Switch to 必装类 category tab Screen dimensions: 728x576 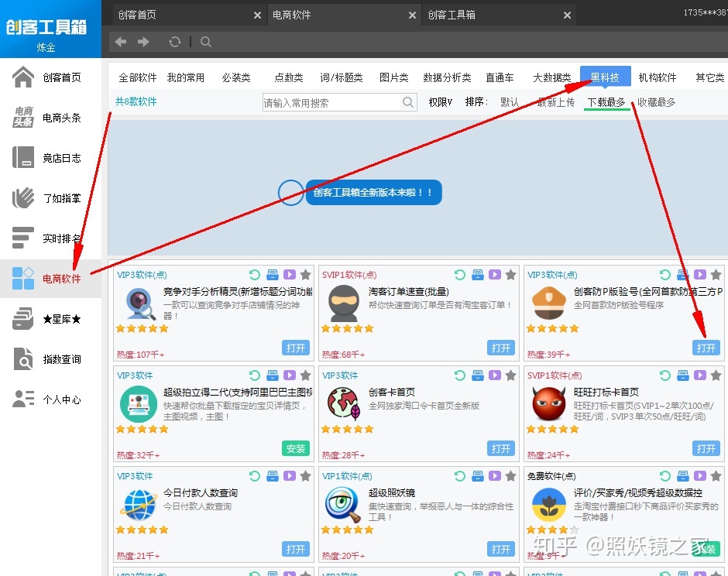tap(236, 77)
